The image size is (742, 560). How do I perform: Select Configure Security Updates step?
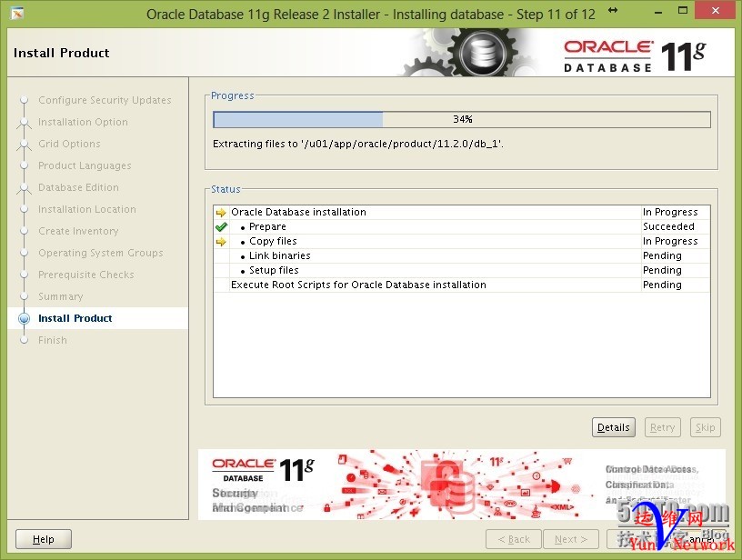105,100
